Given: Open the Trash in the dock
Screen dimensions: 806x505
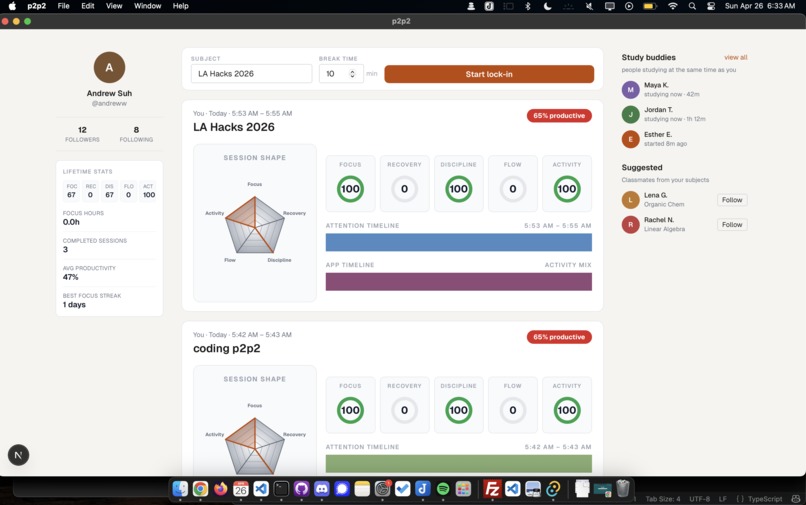Looking at the screenshot, I should click(622, 488).
